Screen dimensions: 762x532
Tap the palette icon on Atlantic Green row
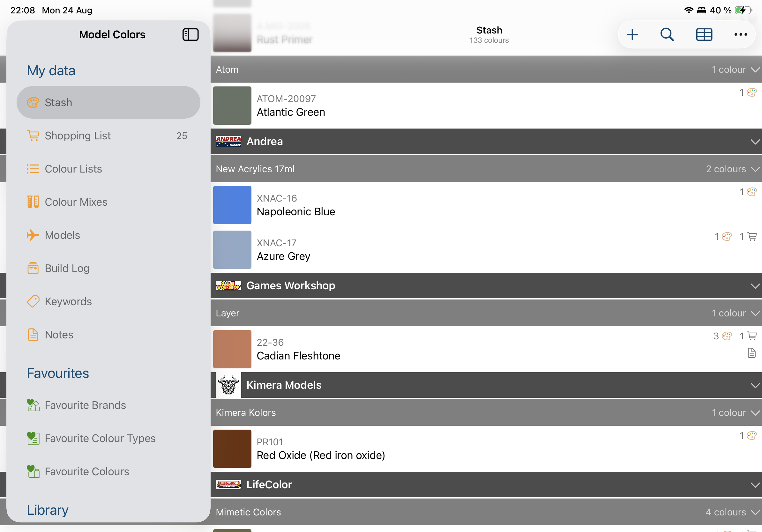coord(752,92)
